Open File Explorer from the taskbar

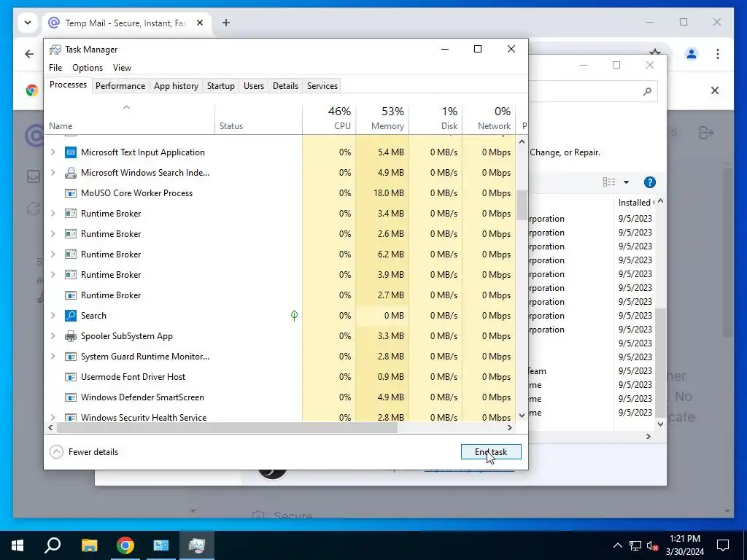click(x=89, y=545)
